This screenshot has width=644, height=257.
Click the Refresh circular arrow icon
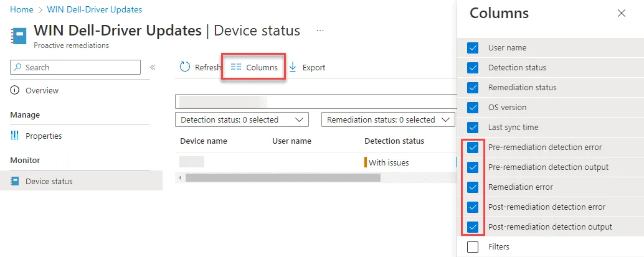[185, 67]
